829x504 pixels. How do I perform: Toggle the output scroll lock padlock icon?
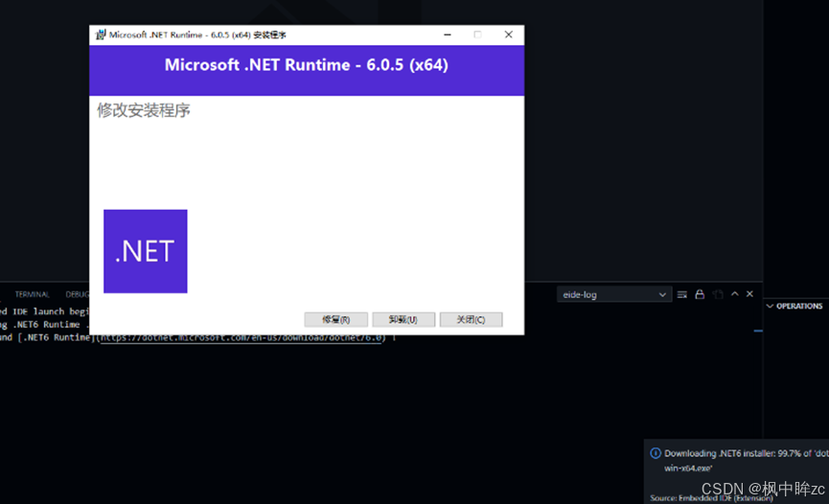(700, 294)
